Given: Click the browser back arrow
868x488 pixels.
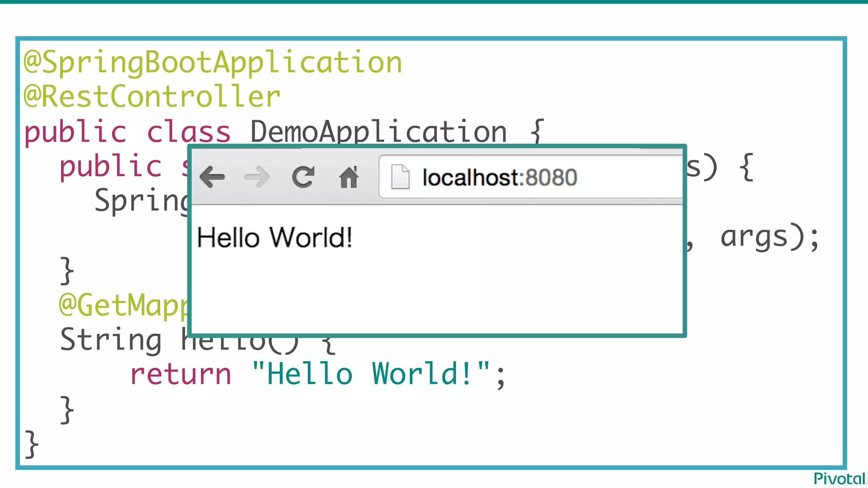Looking at the screenshot, I should [212, 177].
